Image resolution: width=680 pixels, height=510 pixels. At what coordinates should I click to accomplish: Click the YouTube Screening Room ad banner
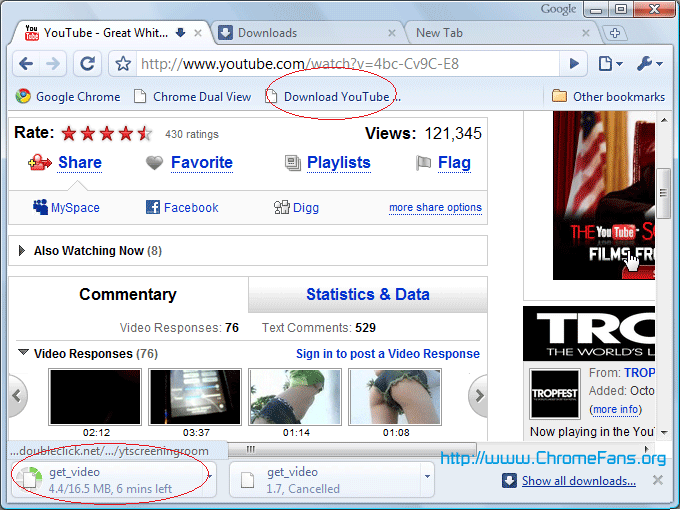pos(604,195)
